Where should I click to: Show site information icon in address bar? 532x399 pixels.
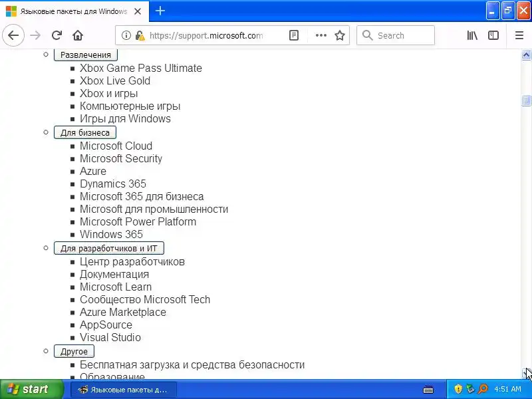(126, 35)
